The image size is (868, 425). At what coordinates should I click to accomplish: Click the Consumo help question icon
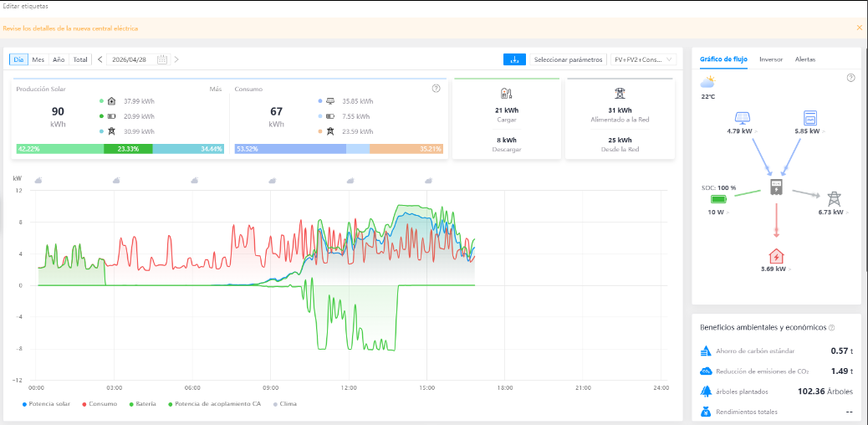pos(437,89)
